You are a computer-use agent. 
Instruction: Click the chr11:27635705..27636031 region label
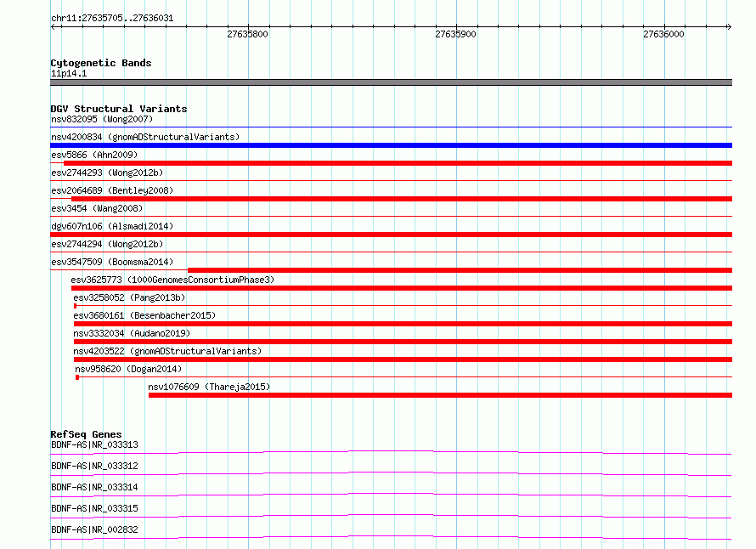(x=112, y=18)
